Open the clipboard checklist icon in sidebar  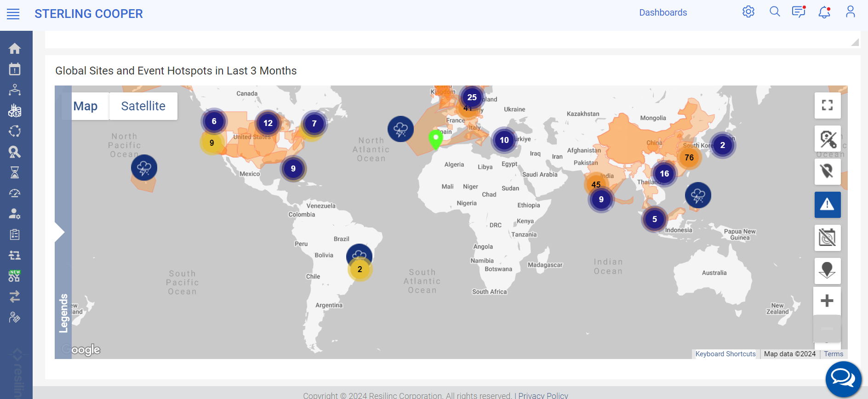[15, 234]
